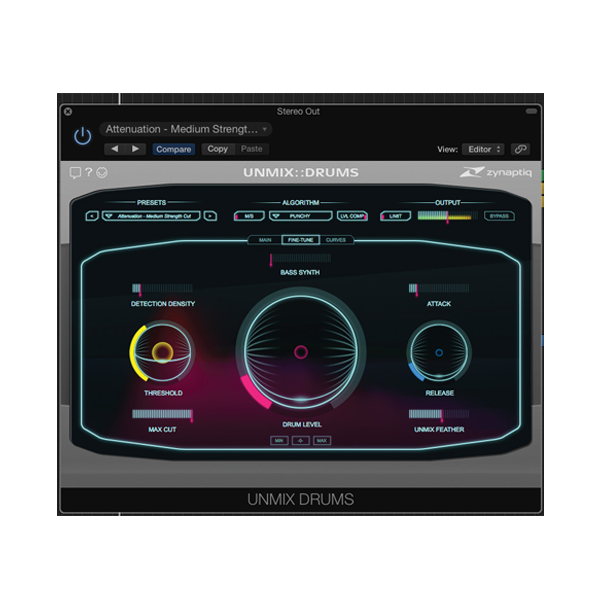
Task: Toggle the LVL COMP button
Action: 352,216
